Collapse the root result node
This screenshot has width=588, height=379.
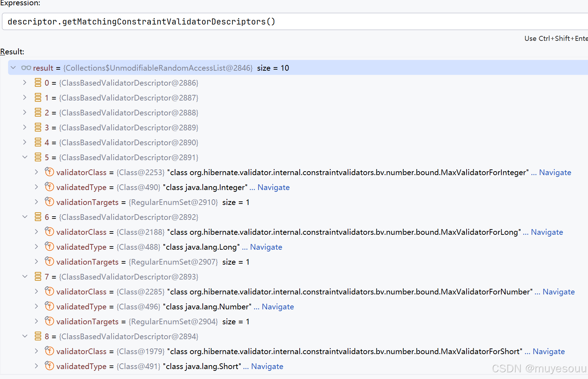tap(13, 67)
